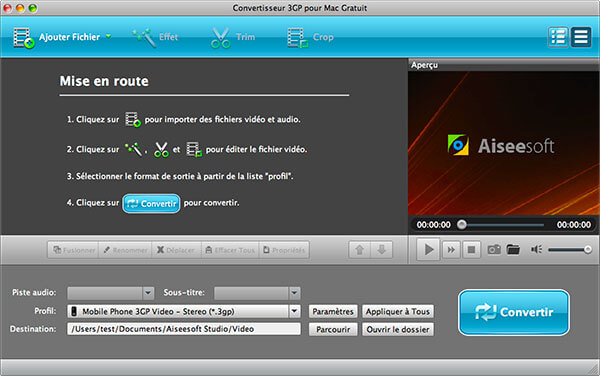The image size is (600, 376).
Task: Click the Déplacer button
Action: (176, 250)
